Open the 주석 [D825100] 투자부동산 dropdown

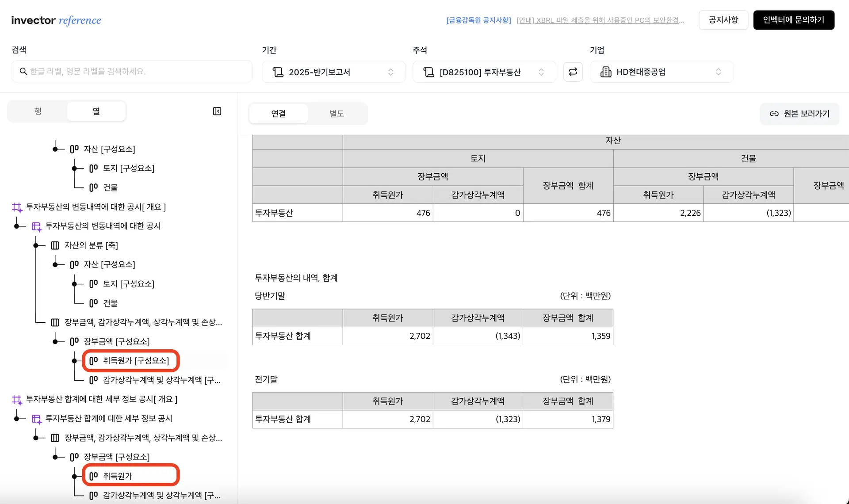click(x=484, y=72)
